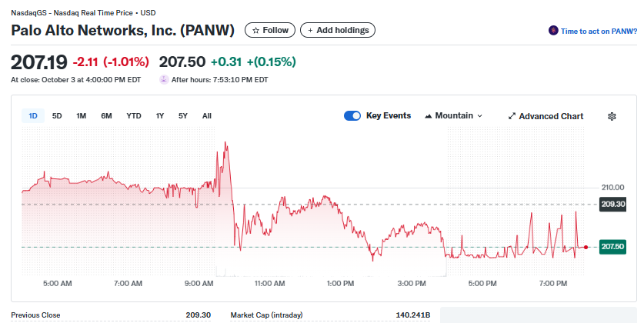Toggle the Key Events switch
644x323 pixels.
[352, 116]
